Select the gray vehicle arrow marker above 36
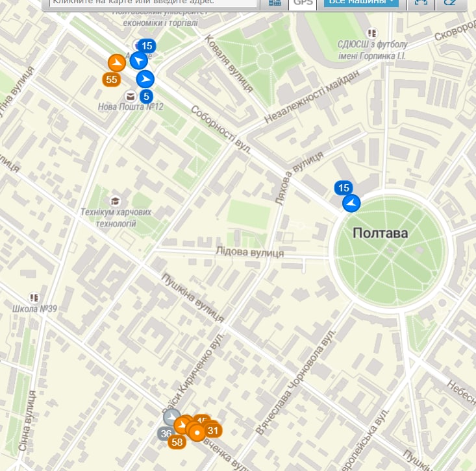Screen dimensions: 476x471 point(171,417)
